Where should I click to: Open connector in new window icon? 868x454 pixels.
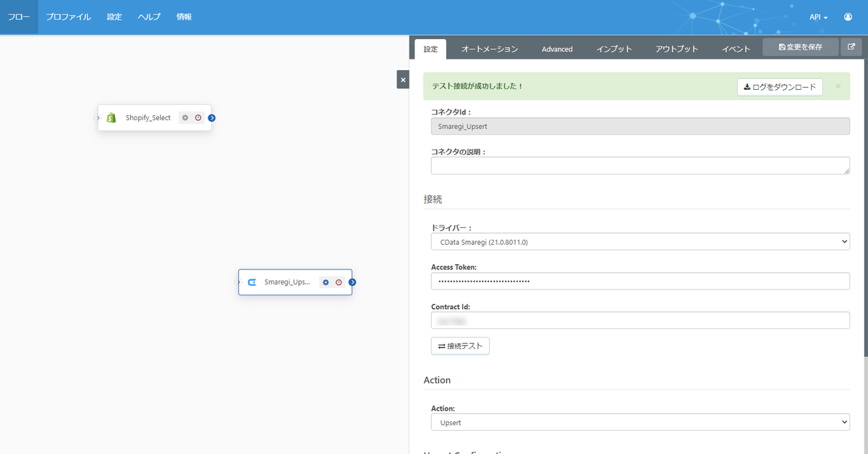[851, 47]
